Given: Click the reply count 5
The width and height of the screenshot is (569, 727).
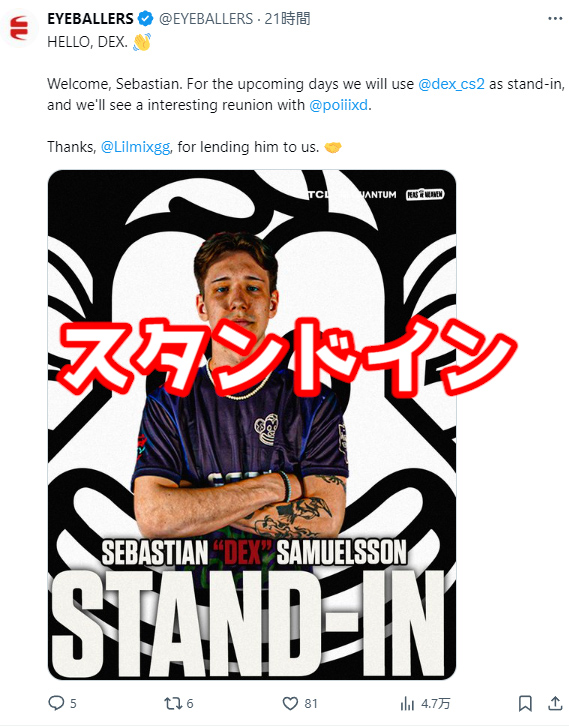Looking at the screenshot, I should point(73,704).
